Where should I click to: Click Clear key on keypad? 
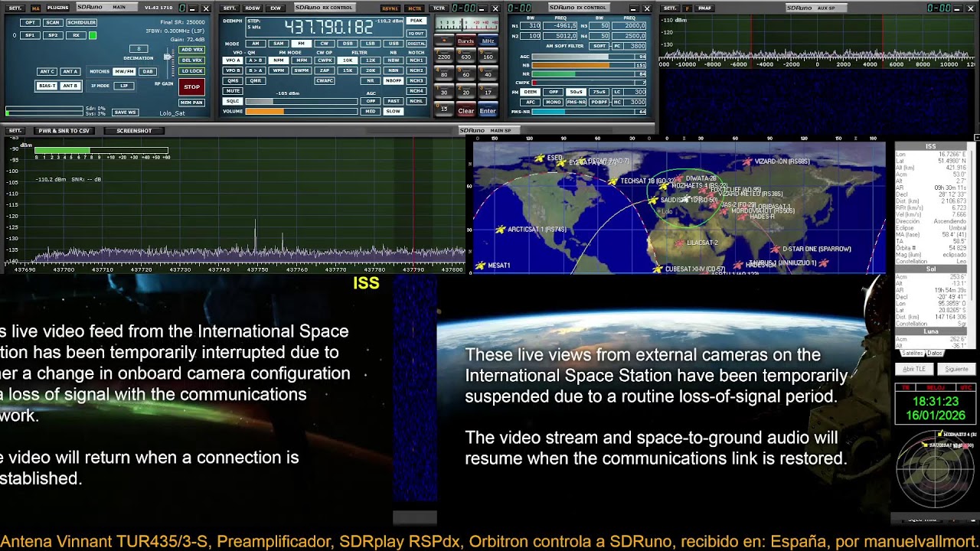pyautogui.click(x=465, y=111)
